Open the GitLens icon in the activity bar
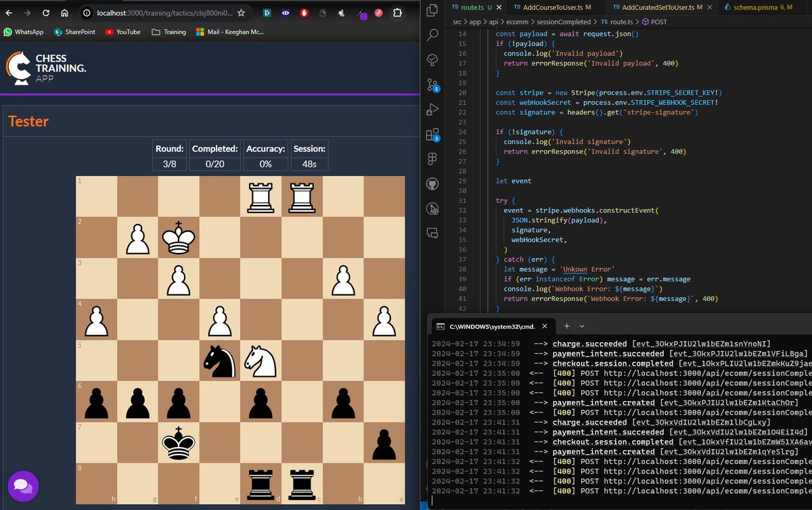Screen dimensions: 812x510 pyautogui.click(x=432, y=208)
